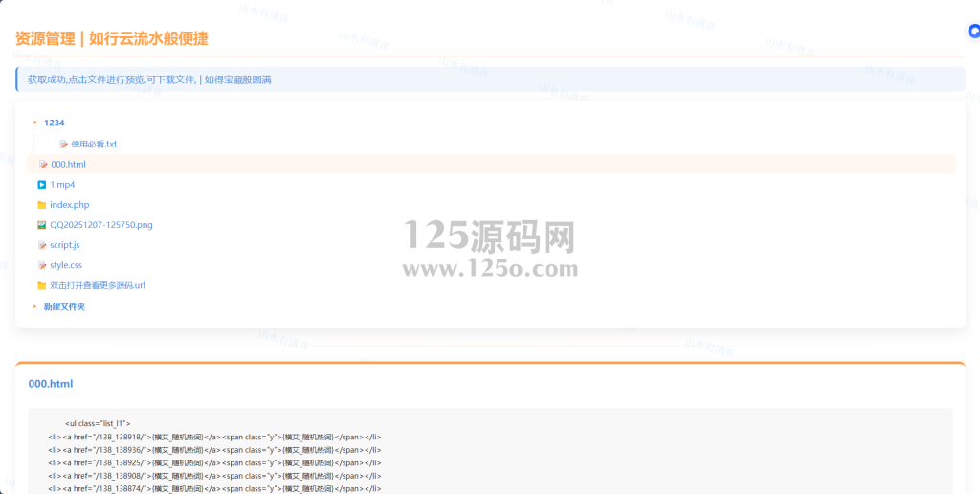980x494 pixels.
Task: Click the image icon for QQ20251207-125750.png
Action: [x=42, y=225]
